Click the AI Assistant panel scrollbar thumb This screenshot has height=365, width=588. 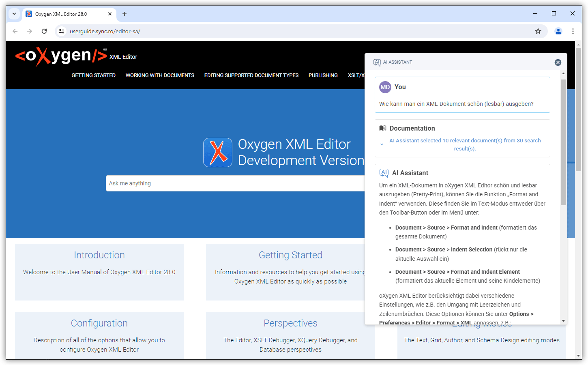point(563,142)
